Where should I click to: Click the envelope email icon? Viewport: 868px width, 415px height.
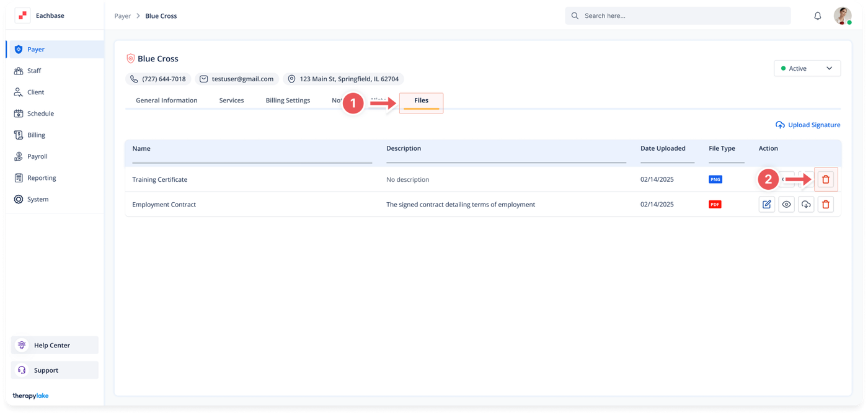[x=203, y=79]
